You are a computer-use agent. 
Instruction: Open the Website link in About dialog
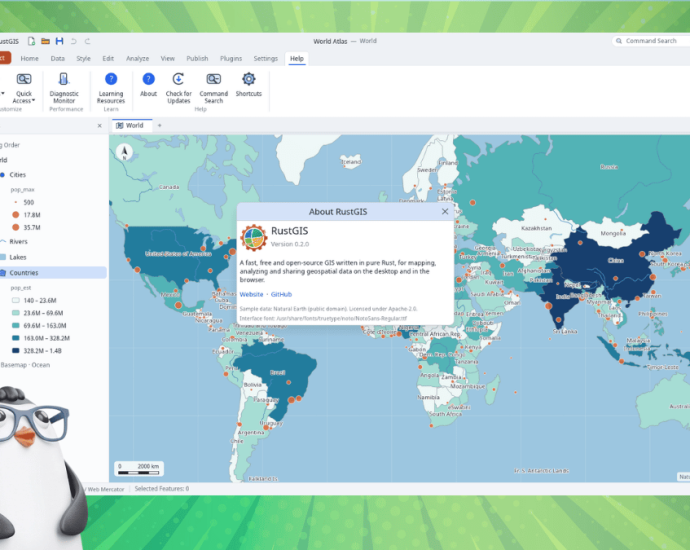pyautogui.click(x=251, y=294)
